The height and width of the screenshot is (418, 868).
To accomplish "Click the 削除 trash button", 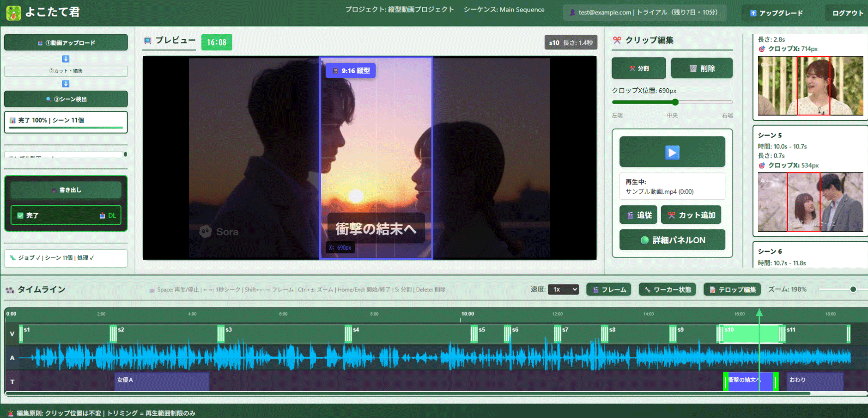I will (702, 68).
